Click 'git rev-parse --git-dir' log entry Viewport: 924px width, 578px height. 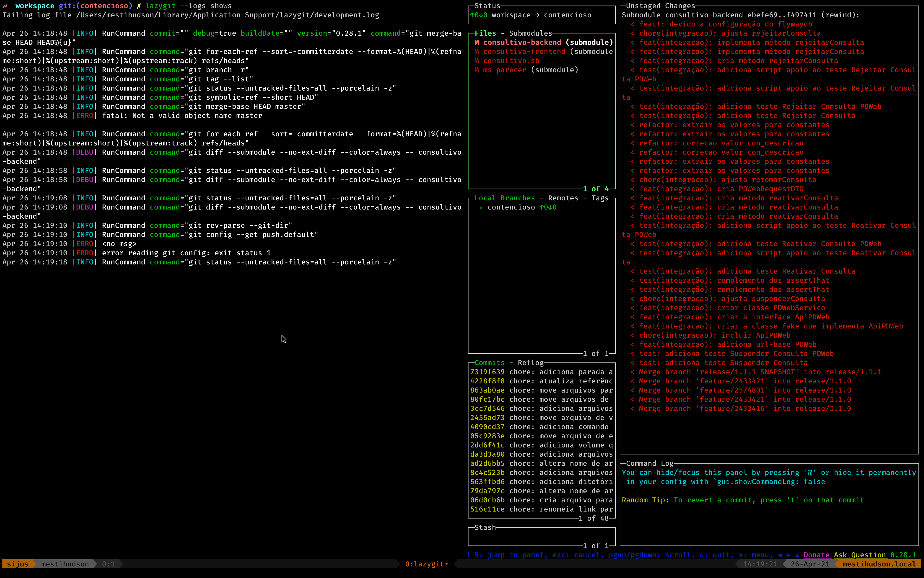tap(147, 226)
